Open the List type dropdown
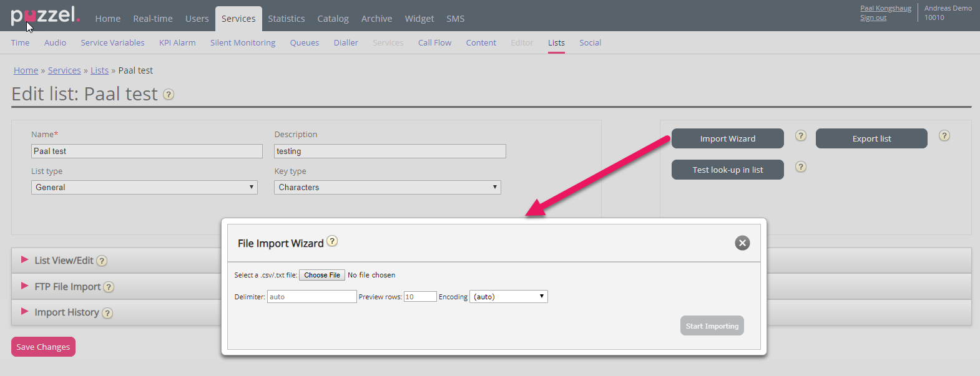The width and height of the screenshot is (980, 376). pos(144,188)
